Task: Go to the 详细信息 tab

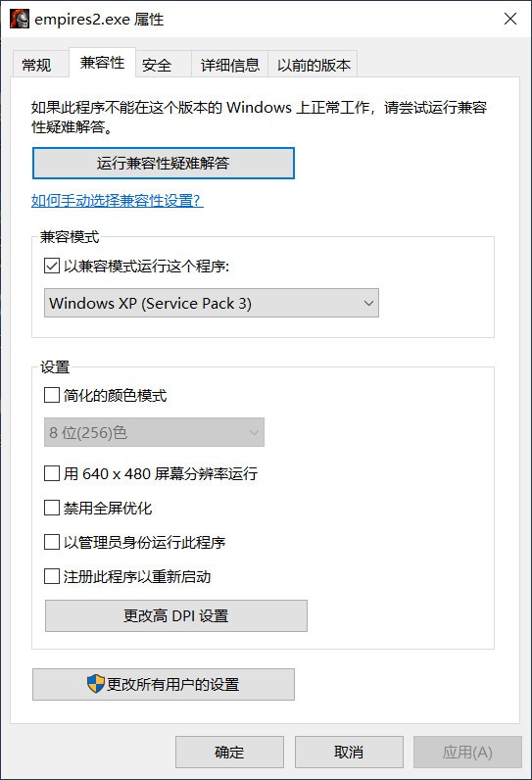Action: (229, 64)
